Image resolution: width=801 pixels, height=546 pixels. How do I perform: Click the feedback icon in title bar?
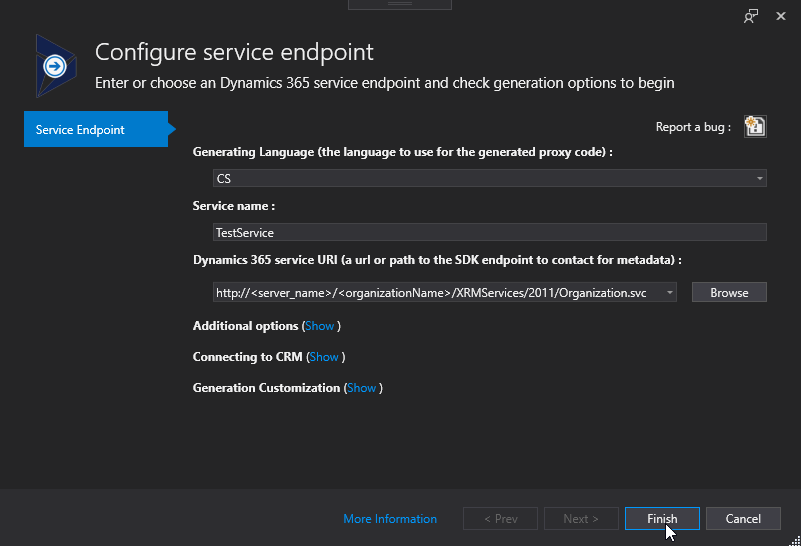click(750, 16)
